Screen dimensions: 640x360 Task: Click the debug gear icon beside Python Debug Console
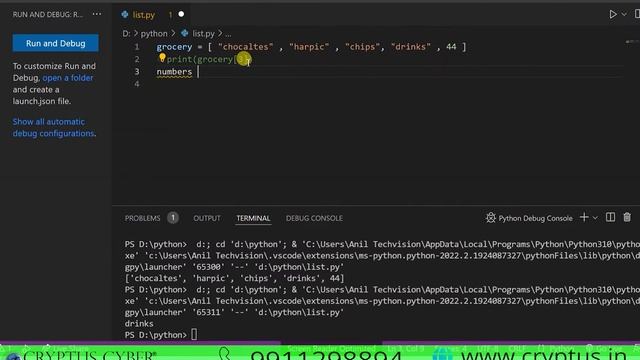pos(491,218)
